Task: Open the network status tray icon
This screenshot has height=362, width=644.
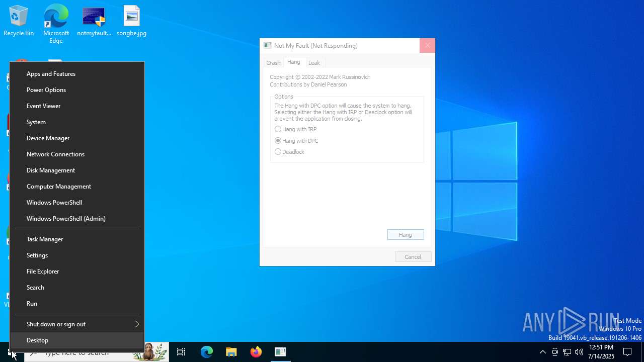Action: click(567, 352)
